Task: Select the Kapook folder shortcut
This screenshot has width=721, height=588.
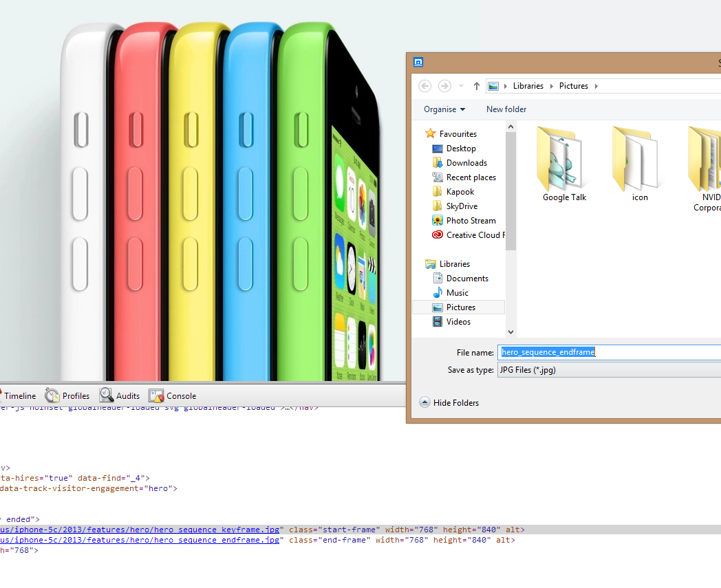Action: click(460, 192)
